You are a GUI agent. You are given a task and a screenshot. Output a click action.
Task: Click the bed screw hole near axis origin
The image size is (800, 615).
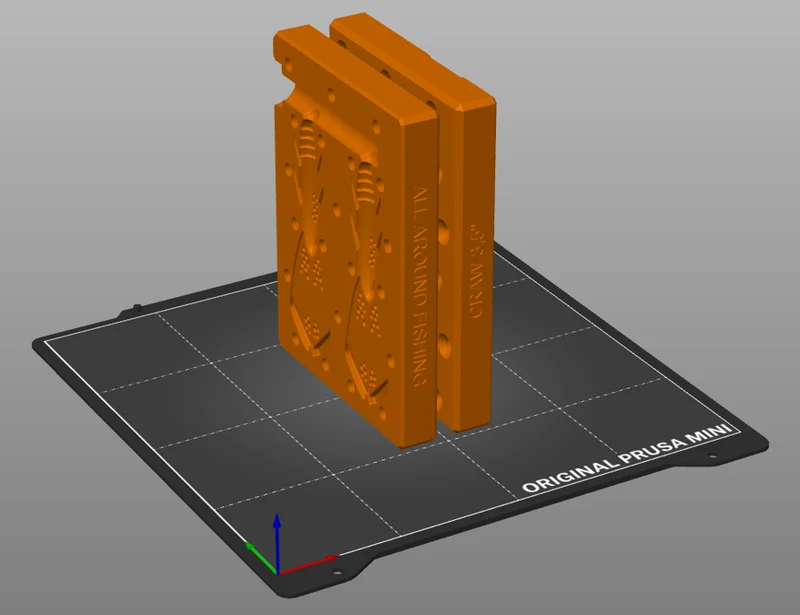pos(336,572)
